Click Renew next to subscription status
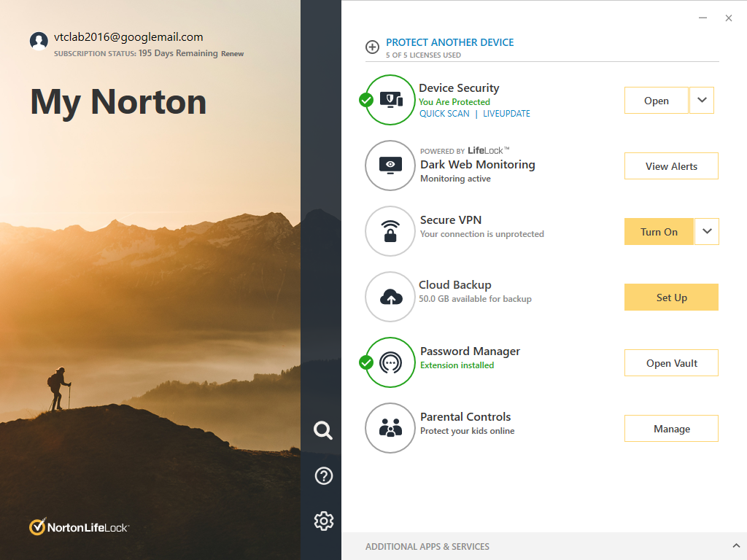Screen dimensions: 747x560 pyautogui.click(x=233, y=54)
